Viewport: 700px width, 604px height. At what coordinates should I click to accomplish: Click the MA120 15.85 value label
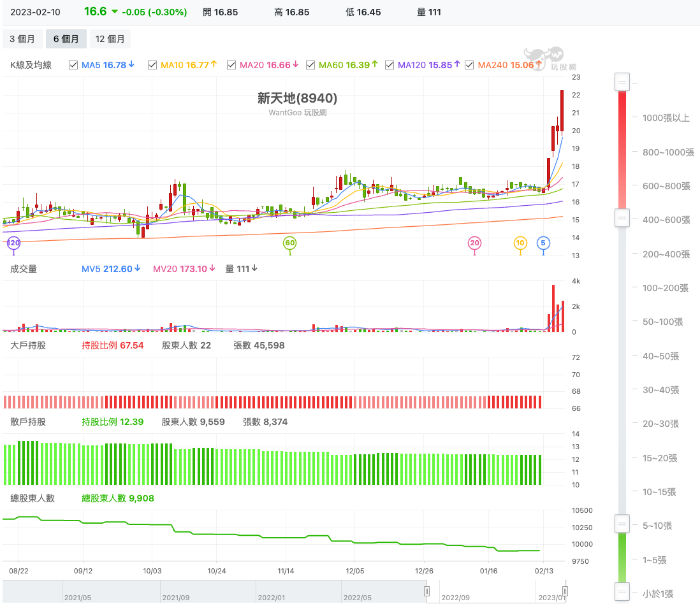click(x=429, y=65)
